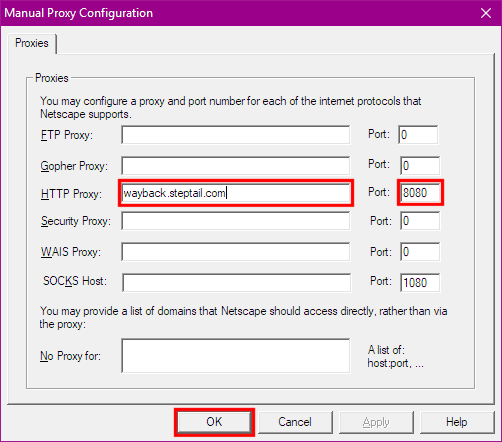Click the WAIS Proxy port field
The image size is (502, 442).
click(x=420, y=252)
